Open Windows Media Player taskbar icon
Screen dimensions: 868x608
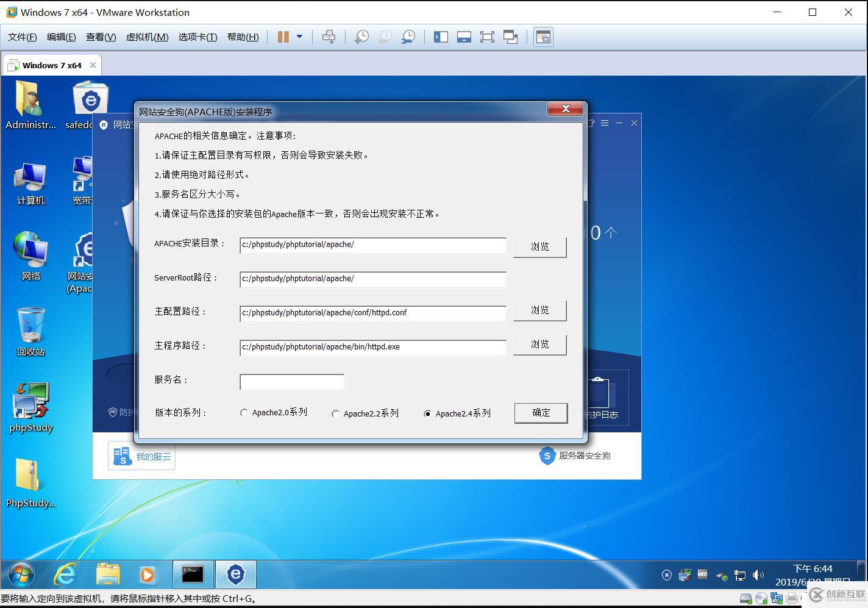click(148, 574)
